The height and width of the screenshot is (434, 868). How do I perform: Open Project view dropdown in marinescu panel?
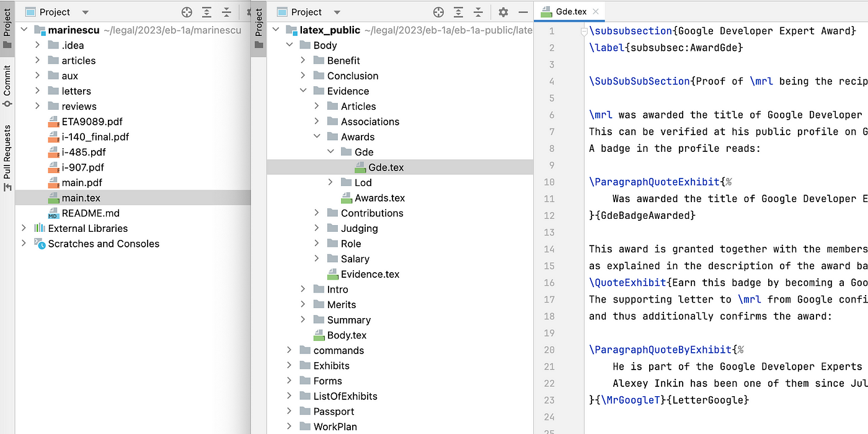pyautogui.click(x=85, y=12)
